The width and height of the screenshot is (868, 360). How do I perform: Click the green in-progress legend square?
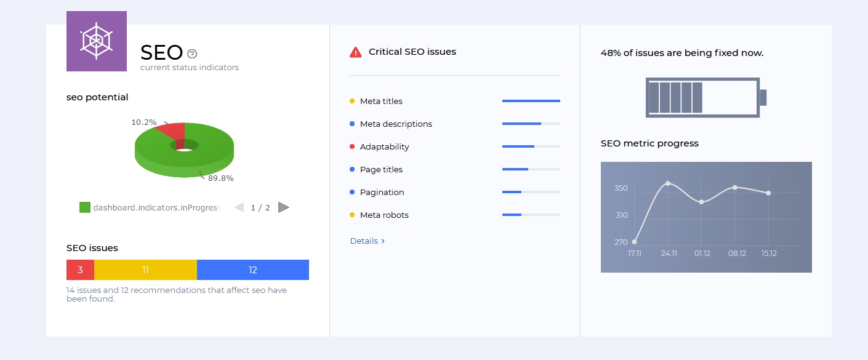click(85, 207)
